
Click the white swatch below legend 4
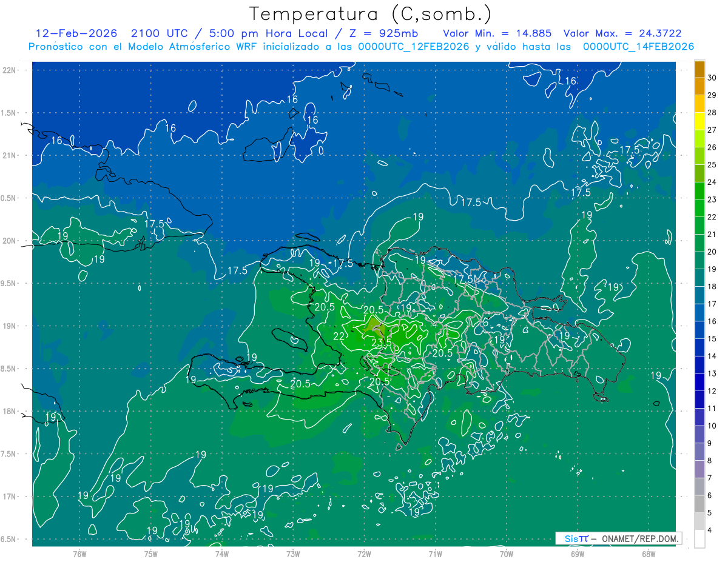click(x=699, y=539)
